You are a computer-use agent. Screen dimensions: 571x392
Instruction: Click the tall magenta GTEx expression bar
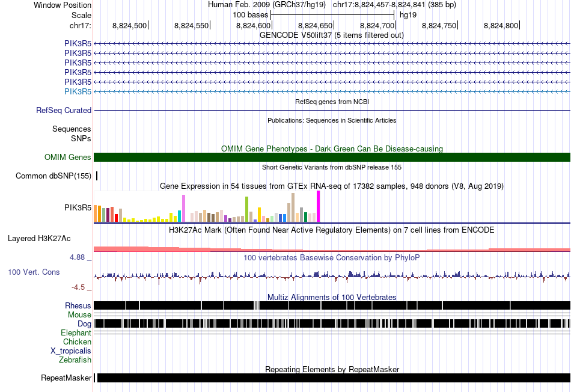[x=319, y=206]
